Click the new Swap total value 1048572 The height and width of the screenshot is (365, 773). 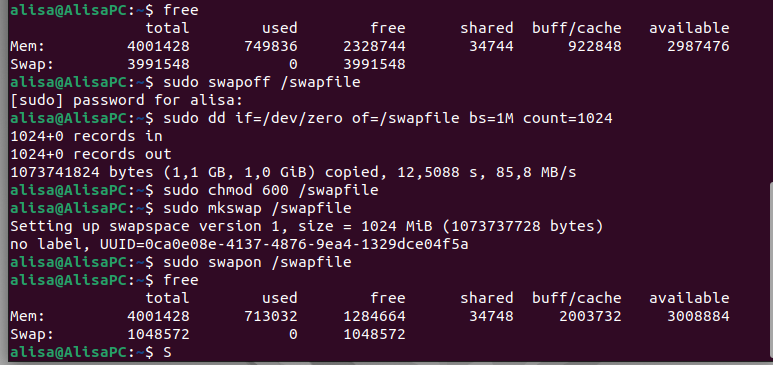pos(158,334)
